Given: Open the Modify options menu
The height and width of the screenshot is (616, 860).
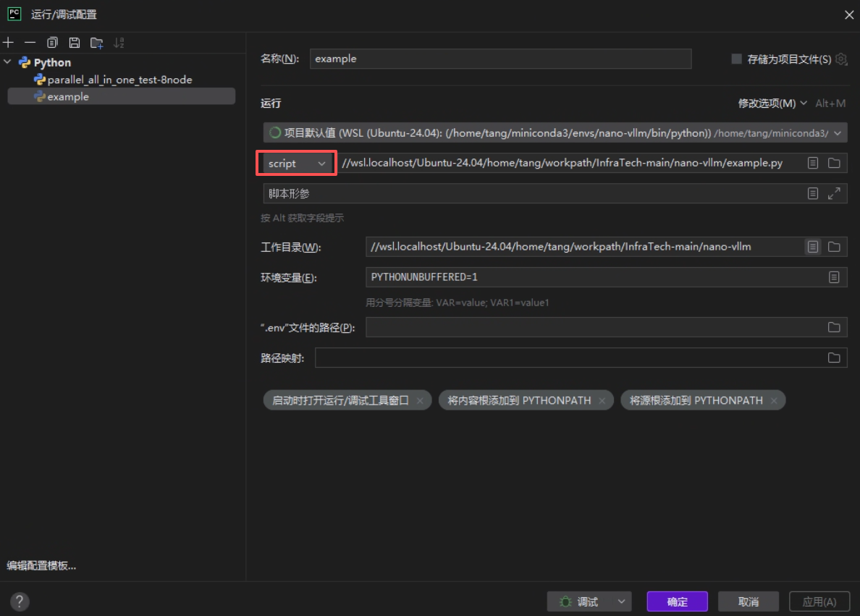Looking at the screenshot, I should tap(772, 103).
